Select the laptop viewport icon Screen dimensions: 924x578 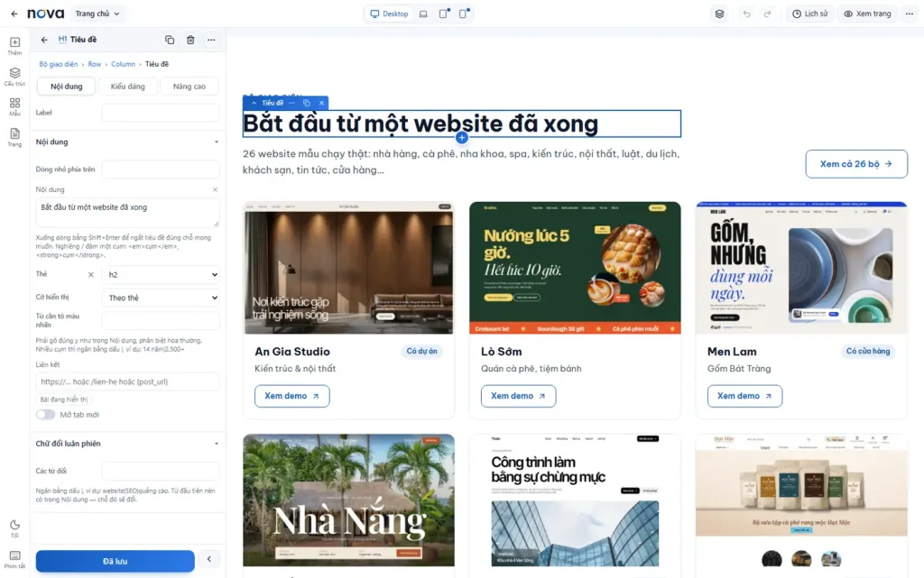coord(423,14)
